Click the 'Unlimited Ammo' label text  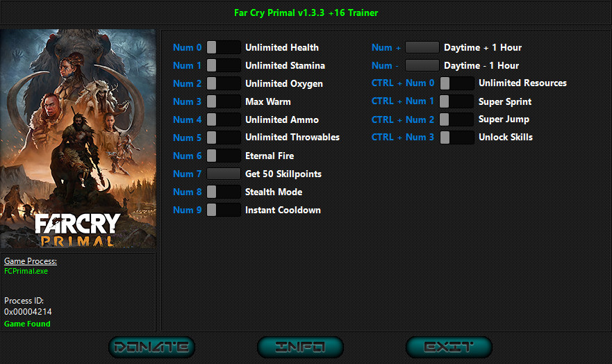click(x=282, y=119)
